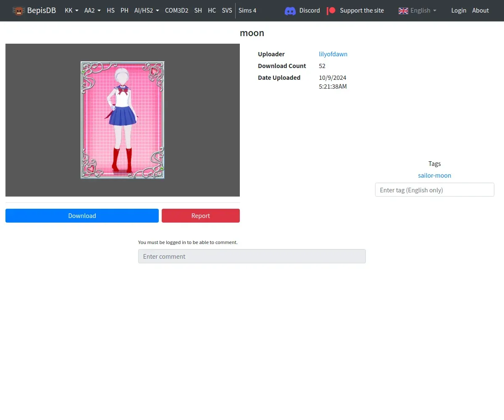Expand the AI/HS2 dropdown menu
Viewport: 504px width, 420px height.
click(x=147, y=10)
